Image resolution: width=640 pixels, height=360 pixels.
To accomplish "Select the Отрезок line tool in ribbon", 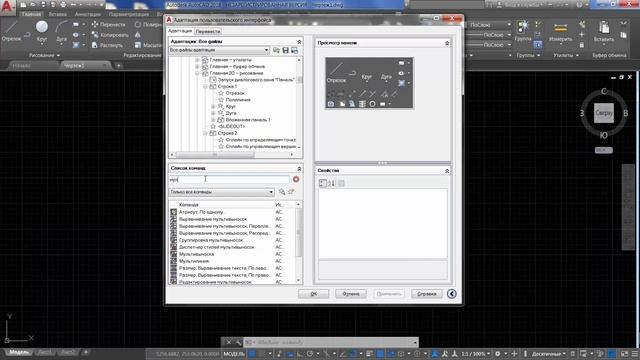I will click(11, 31).
